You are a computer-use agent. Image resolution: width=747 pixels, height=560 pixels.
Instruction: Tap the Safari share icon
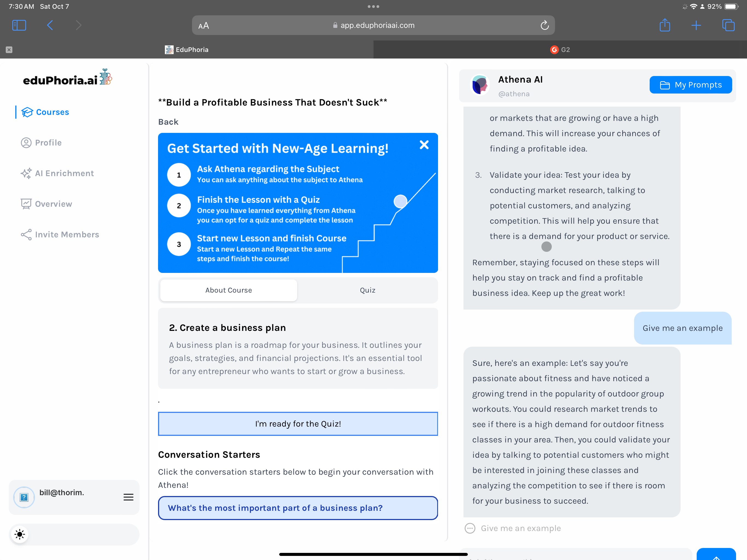point(665,25)
